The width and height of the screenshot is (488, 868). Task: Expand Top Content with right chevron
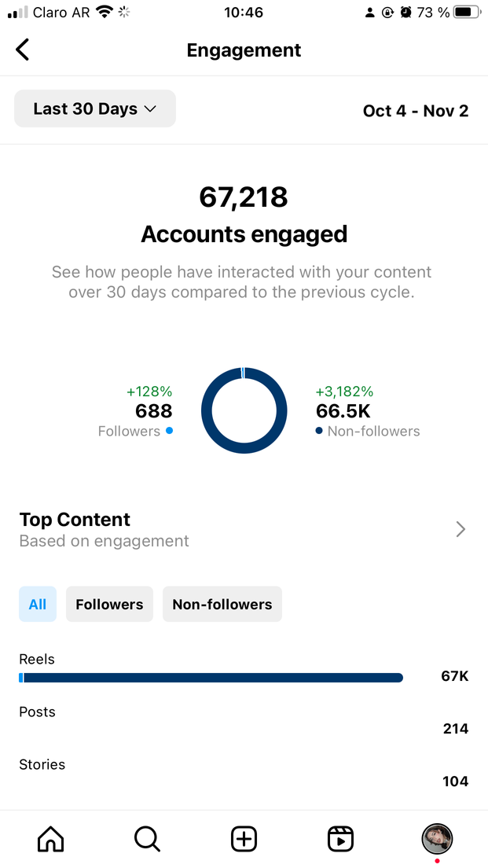[x=460, y=529]
